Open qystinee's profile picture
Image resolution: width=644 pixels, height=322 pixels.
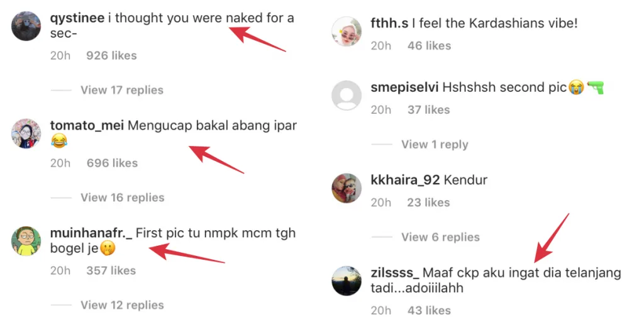pyautogui.click(x=26, y=26)
